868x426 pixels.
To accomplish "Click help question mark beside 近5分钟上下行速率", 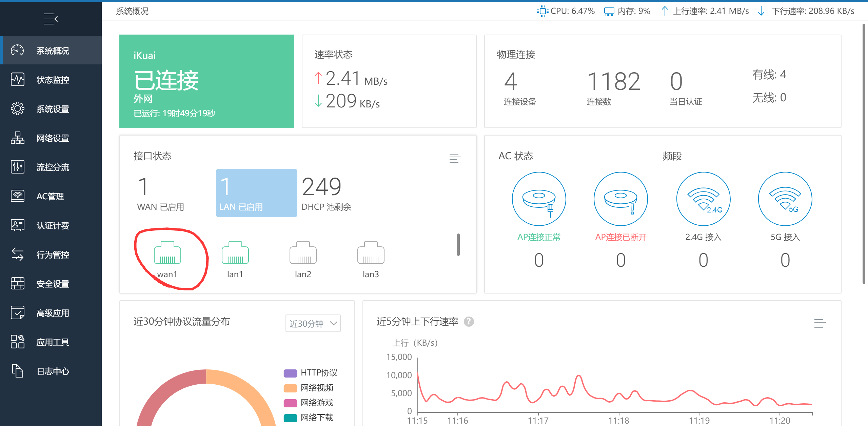I will coord(469,322).
